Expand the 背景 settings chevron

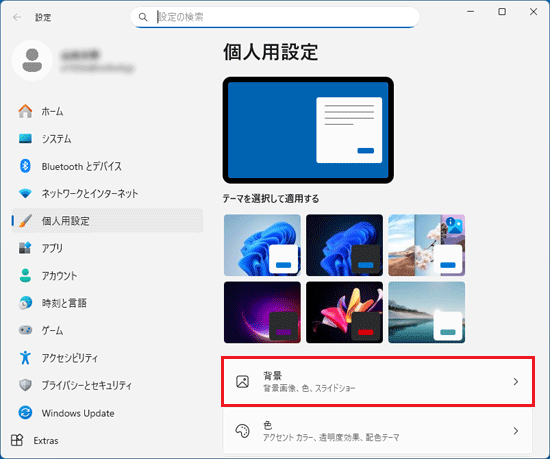point(516,382)
